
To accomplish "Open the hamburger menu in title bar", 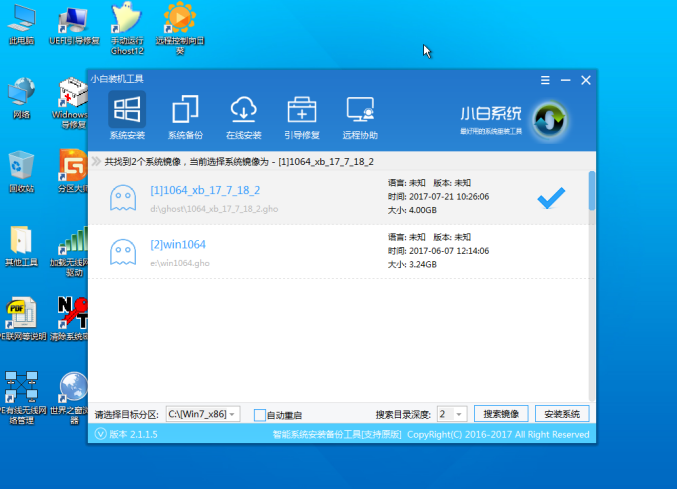I will coord(545,80).
